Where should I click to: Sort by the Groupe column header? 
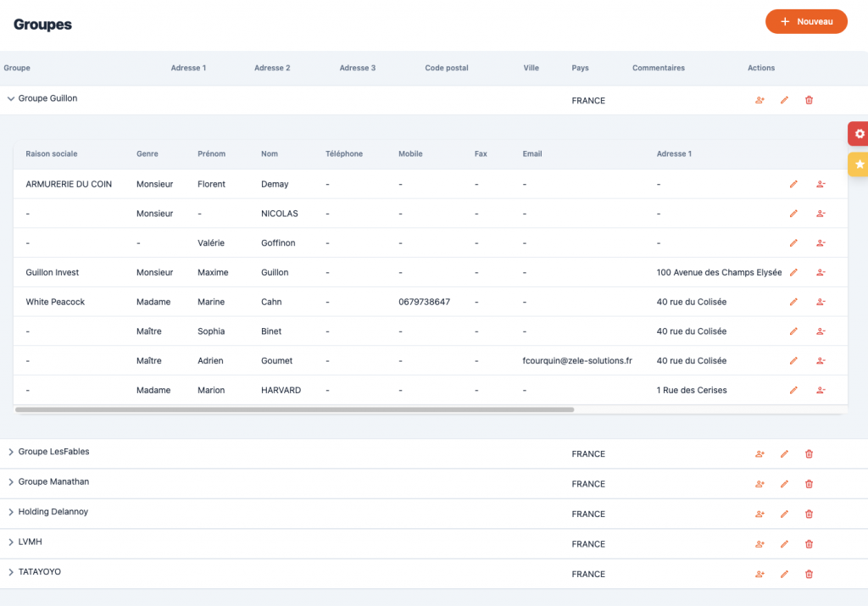pos(17,68)
